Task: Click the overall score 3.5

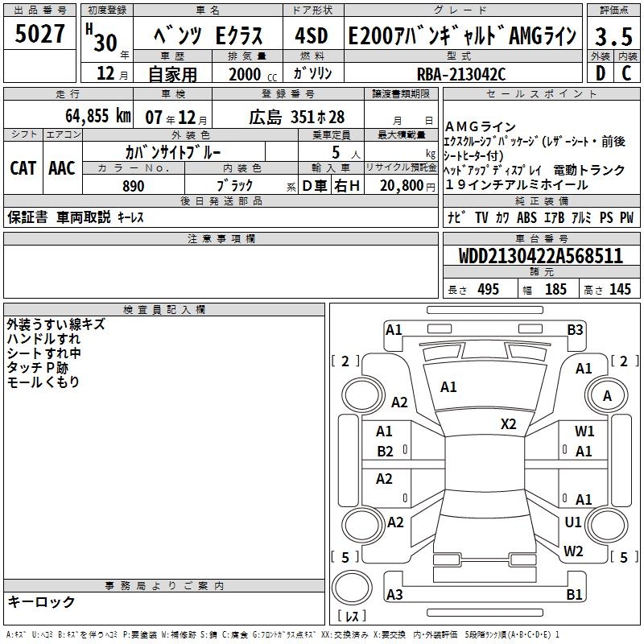Action: (613, 36)
